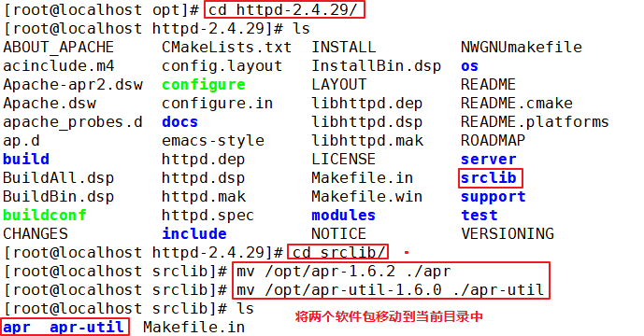Select the VERSIONING file name
Viewport: 644px width, 336px height.
click(x=508, y=234)
